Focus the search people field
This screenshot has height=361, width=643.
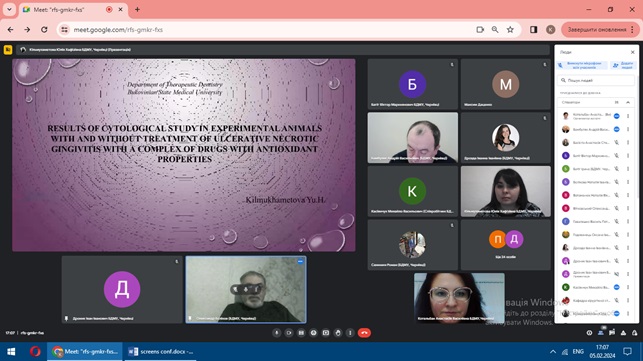click(x=596, y=80)
